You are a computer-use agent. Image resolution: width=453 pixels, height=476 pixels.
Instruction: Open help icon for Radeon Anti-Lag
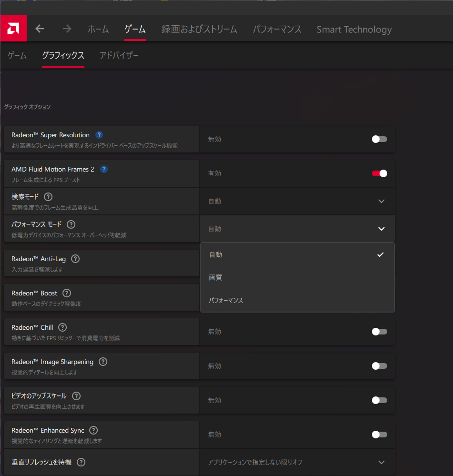pyautogui.click(x=75, y=259)
